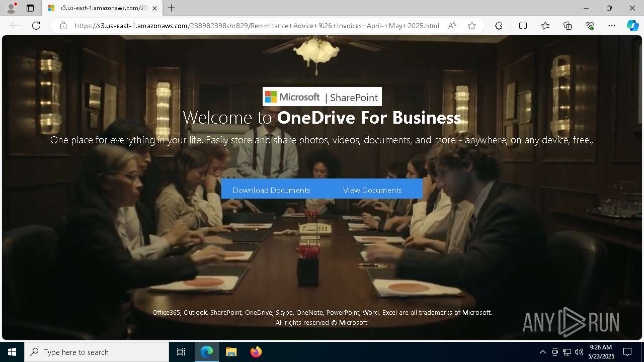
Task: Open the Windows Start menu
Action: point(12,352)
